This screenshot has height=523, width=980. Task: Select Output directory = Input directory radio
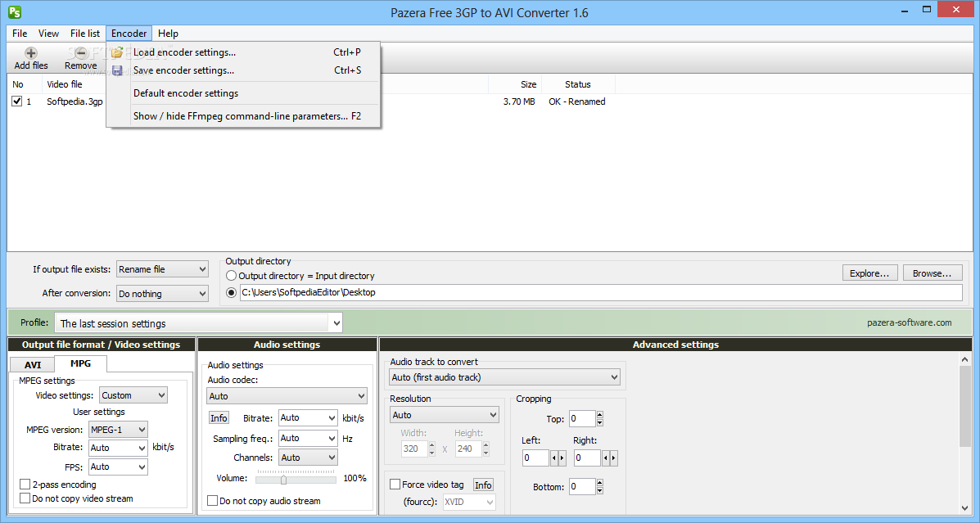[x=231, y=276]
